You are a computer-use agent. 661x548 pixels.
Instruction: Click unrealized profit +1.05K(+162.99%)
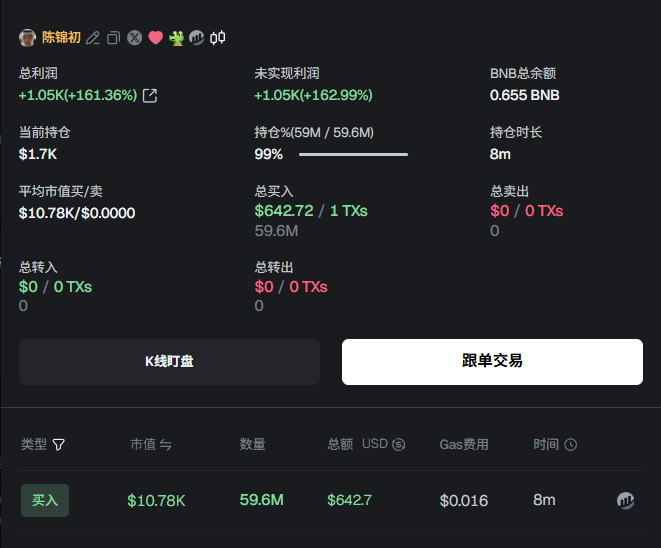(x=313, y=95)
